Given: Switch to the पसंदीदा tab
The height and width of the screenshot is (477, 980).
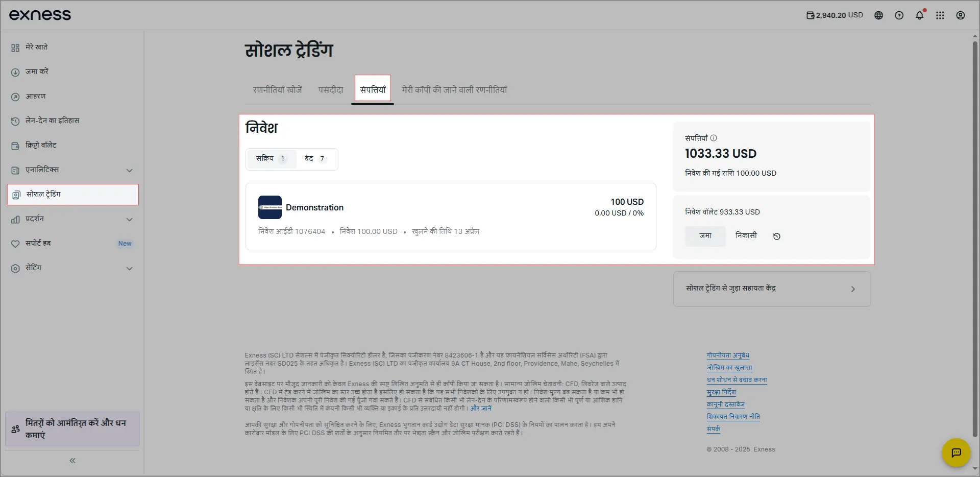Looking at the screenshot, I should click(x=331, y=90).
